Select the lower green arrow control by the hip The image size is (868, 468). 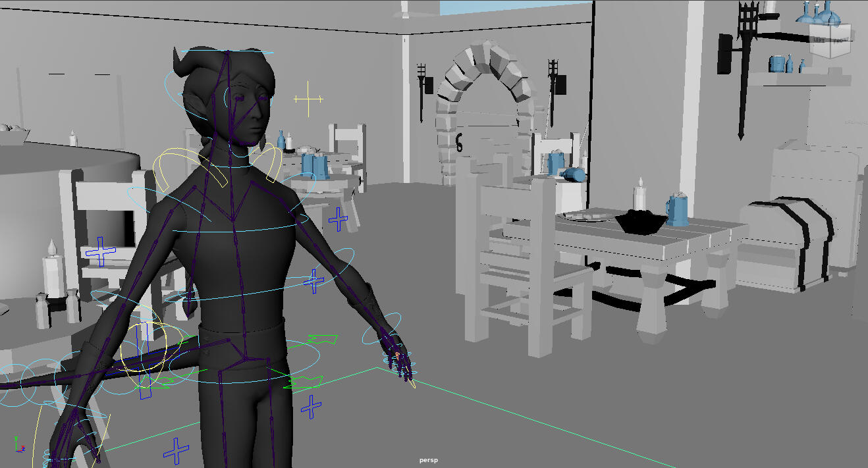303,382
